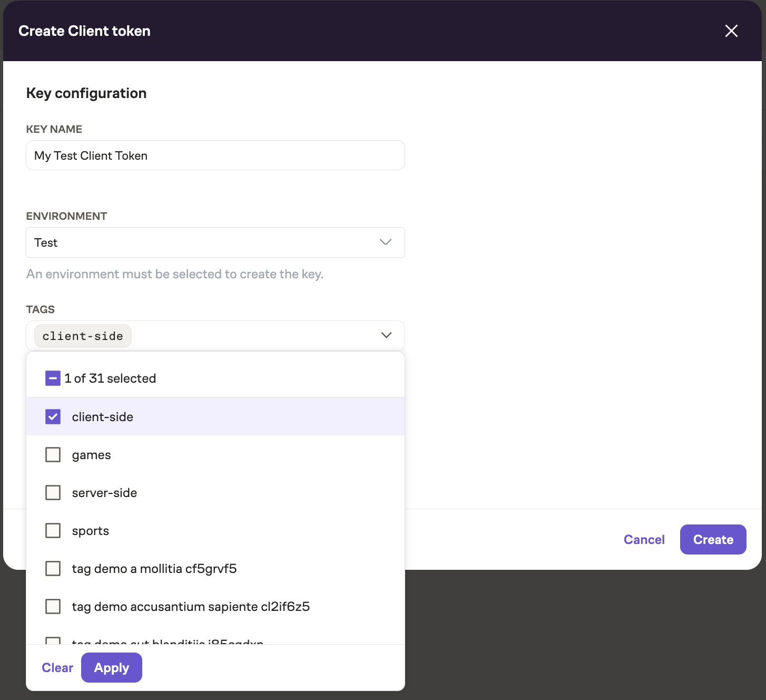Select the client-side chip in Tags field

click(82, 335)
